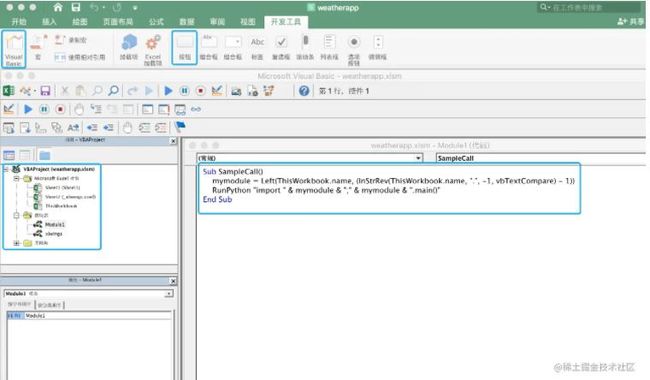Open the Visual Basic editor icon
The width and height of the screenshot is (650, 380).
tap(14, 49)
